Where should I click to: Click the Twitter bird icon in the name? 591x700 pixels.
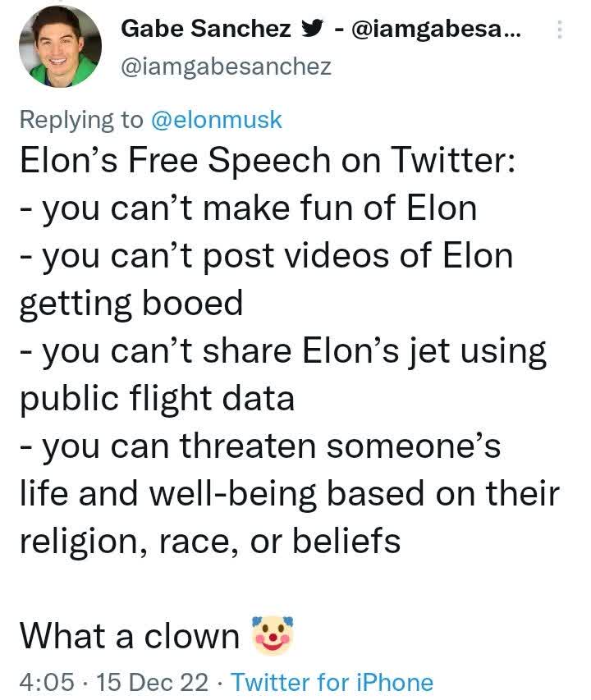(x=311, y=29)
